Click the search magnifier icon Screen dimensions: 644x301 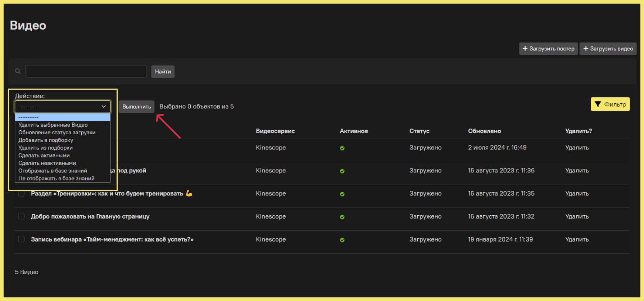pos(18,71)
